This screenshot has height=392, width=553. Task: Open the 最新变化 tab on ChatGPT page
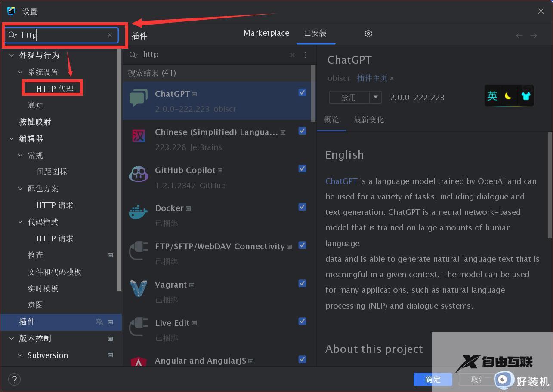pos(368,120)
